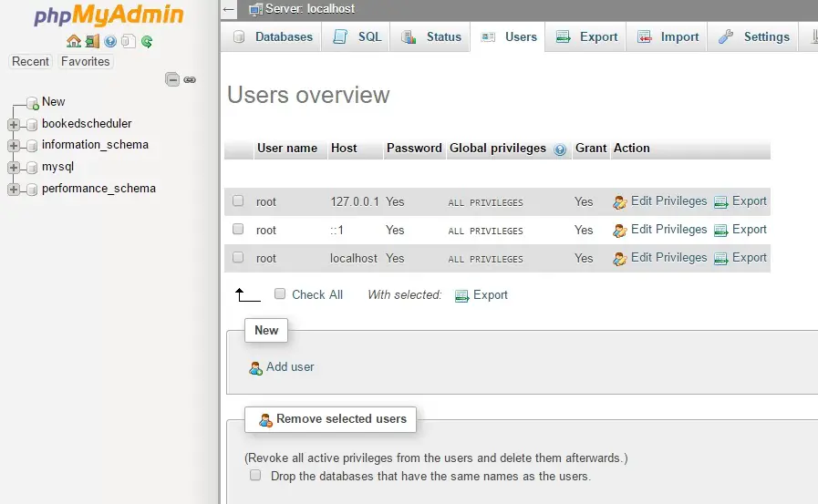The height and width of the screenshot is (504, 818).
Task: Click the bookedscheduler database icon
Action: [32, 125]
